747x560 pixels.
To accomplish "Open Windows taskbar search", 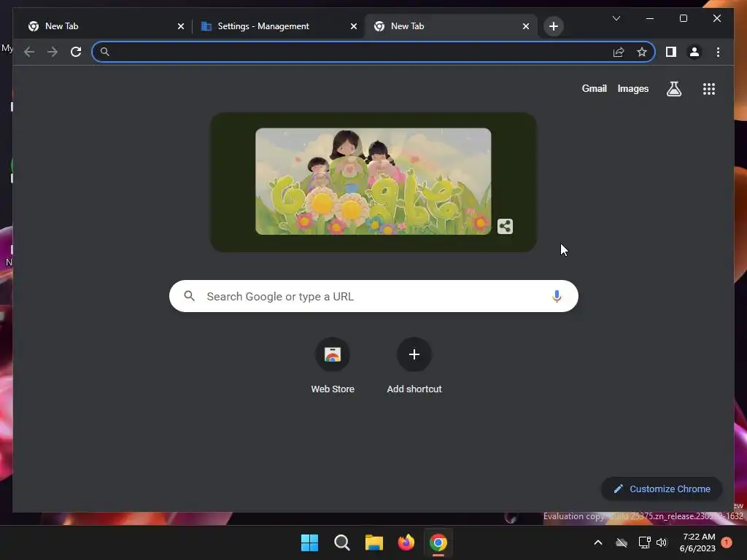I will pos(341,542).
